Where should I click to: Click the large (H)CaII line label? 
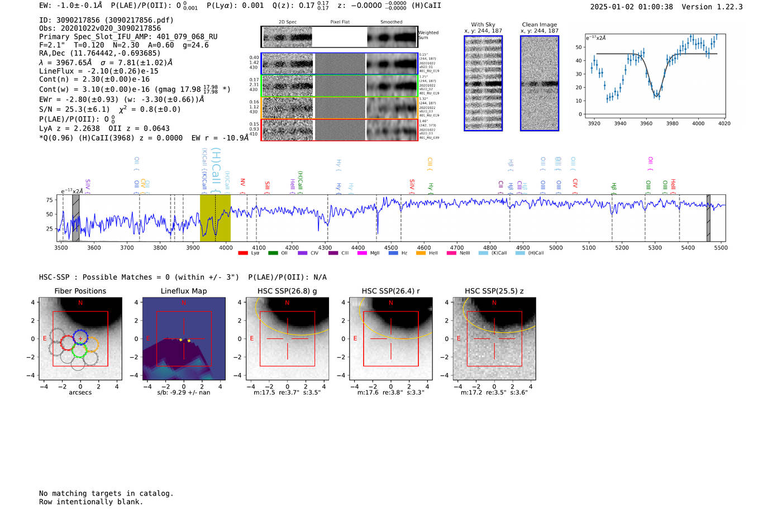tap(216, 170)
